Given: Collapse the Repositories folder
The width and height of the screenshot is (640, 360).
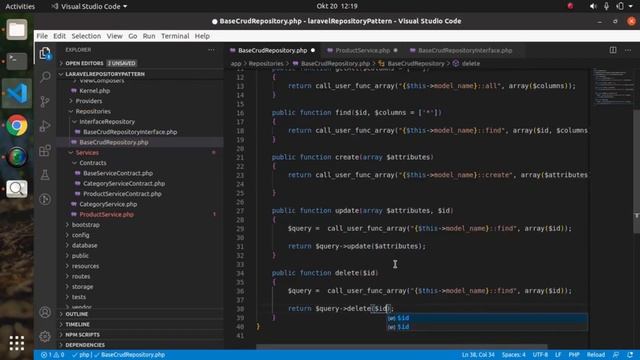Looking at the screenshot, I should [x=93, y=111].
